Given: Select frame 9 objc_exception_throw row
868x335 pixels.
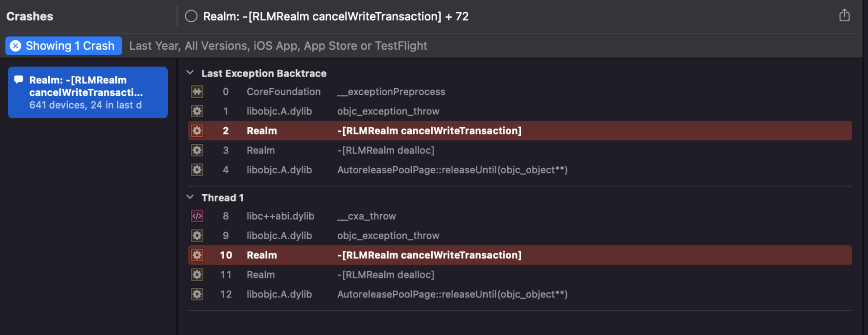Looking at the screenshot, I should (520, 236).
